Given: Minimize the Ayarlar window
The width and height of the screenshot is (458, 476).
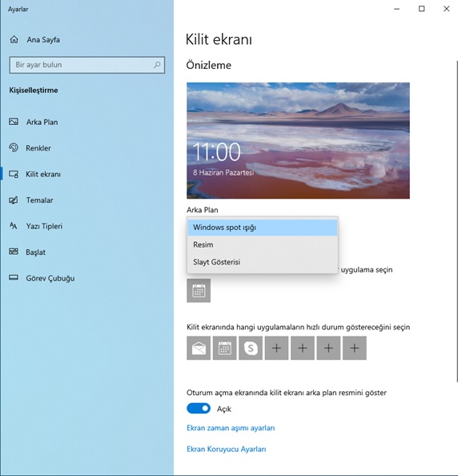Looking at the screenshot, I should [x=396, y=9].
